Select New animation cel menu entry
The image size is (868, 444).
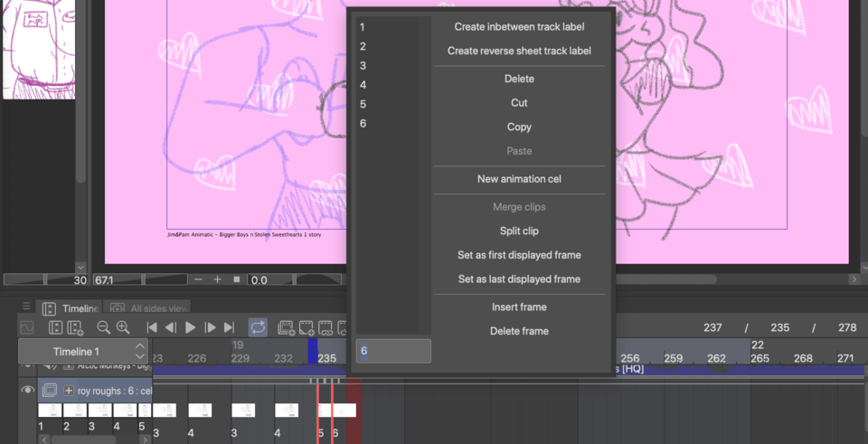519,179
